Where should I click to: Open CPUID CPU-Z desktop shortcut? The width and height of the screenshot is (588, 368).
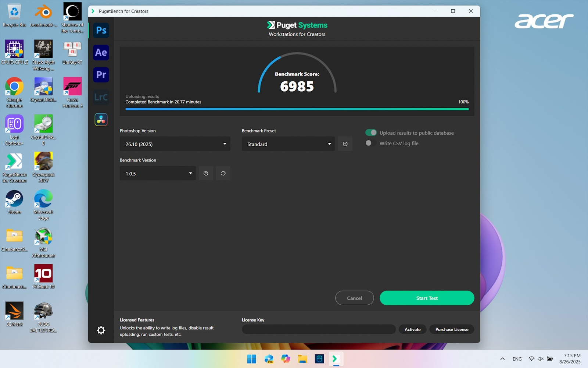(14, 53)
